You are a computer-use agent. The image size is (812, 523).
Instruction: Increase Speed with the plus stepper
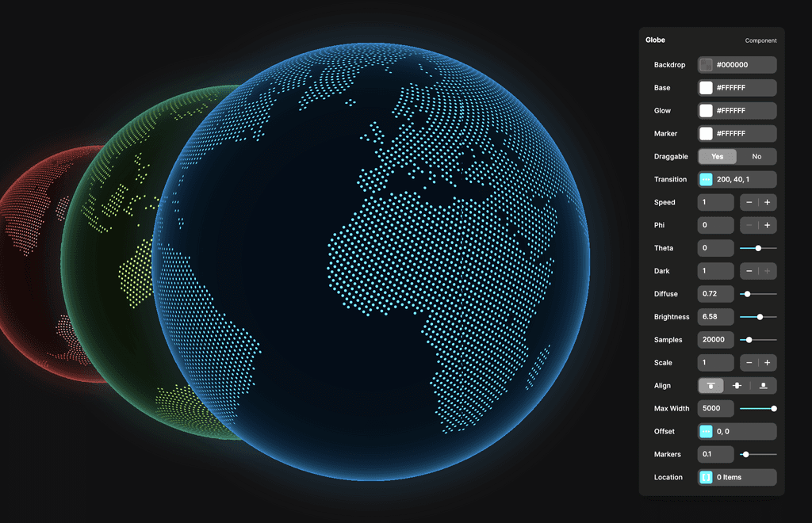tap(767, 202)
